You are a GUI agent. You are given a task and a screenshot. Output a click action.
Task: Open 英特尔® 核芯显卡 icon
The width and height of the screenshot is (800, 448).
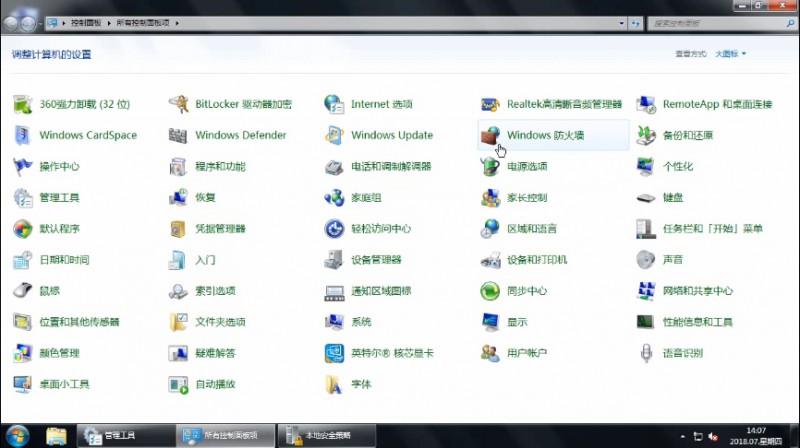pos(334,353)
